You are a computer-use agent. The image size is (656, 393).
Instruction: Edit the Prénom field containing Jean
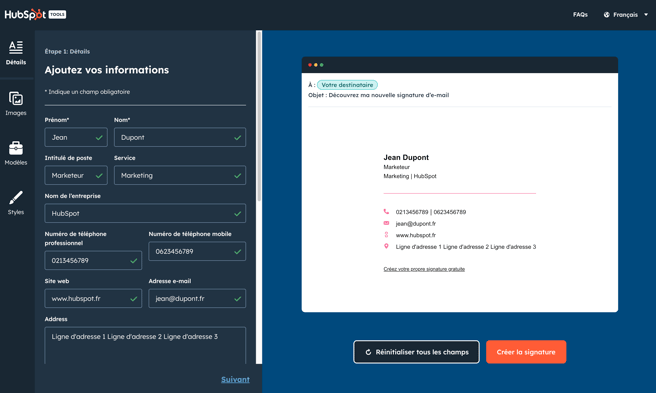(76, 137)
